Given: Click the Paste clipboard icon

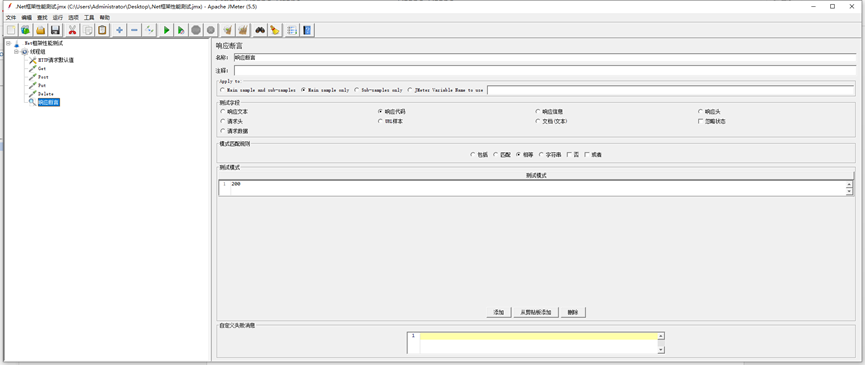Looking at the screenshot, I should point(102,30).
